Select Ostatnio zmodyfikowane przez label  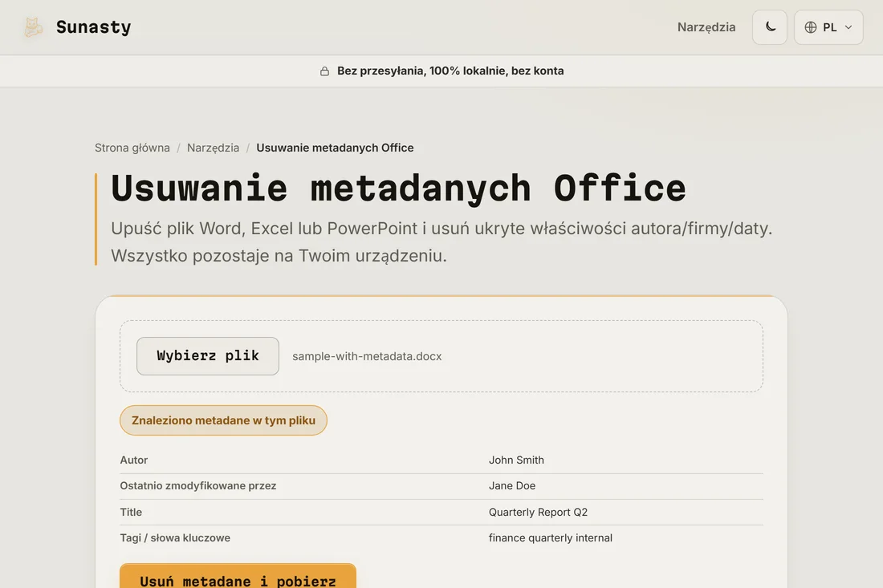tap(198, 485)
